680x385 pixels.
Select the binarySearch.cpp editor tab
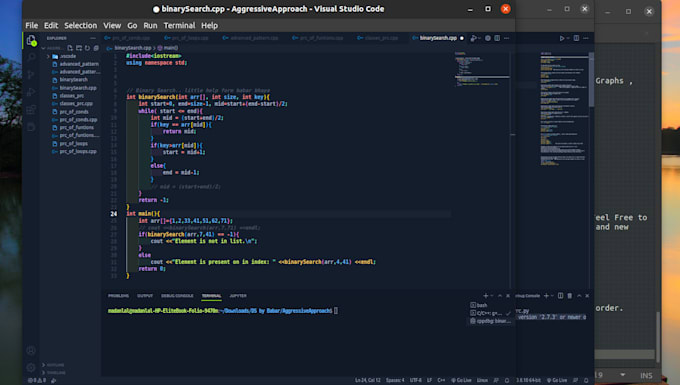[438, 38]
